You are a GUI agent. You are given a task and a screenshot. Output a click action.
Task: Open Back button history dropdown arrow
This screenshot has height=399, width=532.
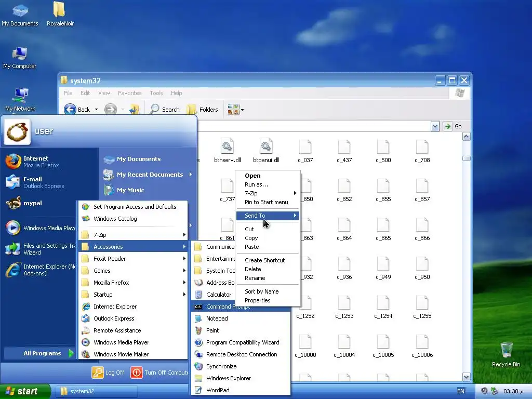96,109
